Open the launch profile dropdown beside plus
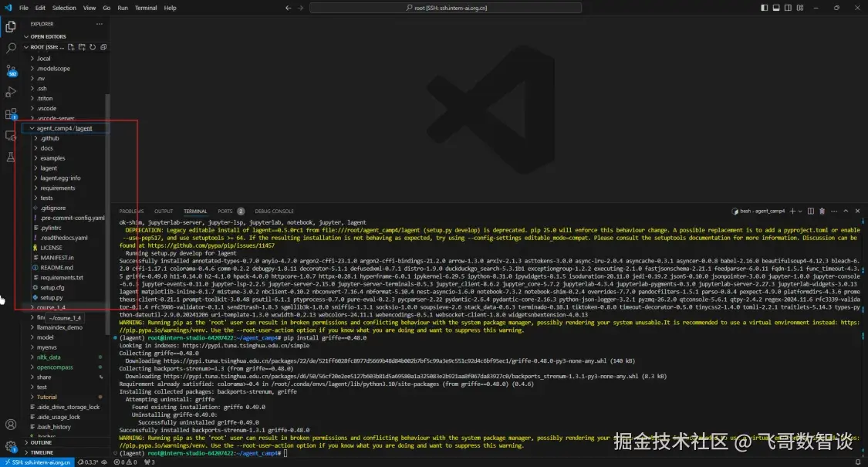 coord(800,211)
